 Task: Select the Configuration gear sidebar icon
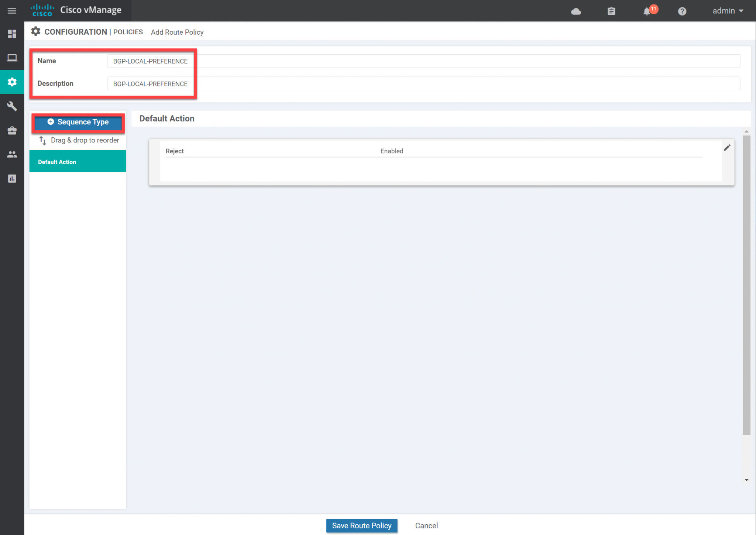(x=12, y=82)
